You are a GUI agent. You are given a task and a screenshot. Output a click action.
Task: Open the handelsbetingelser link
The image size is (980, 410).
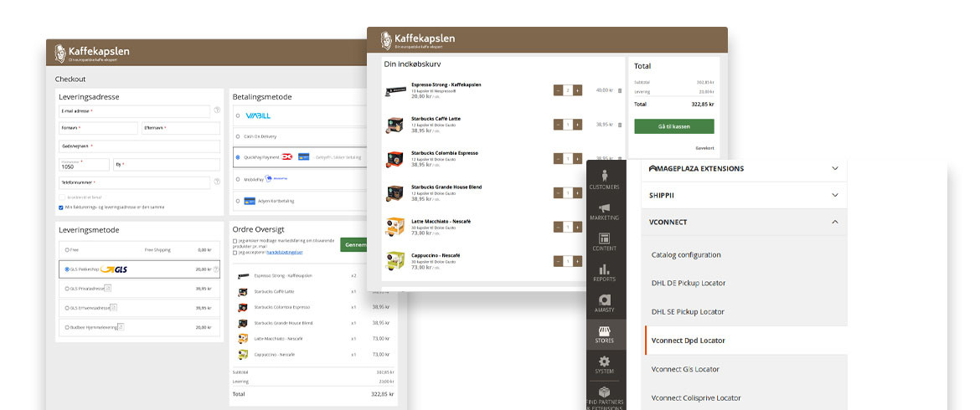coord(285,253)
